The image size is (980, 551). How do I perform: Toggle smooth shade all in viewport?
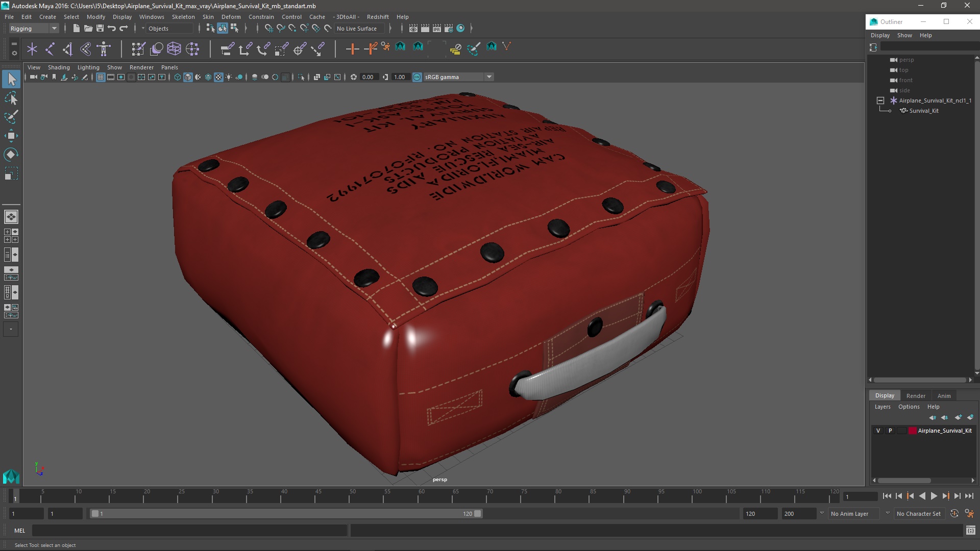click(x=188, y=77)
